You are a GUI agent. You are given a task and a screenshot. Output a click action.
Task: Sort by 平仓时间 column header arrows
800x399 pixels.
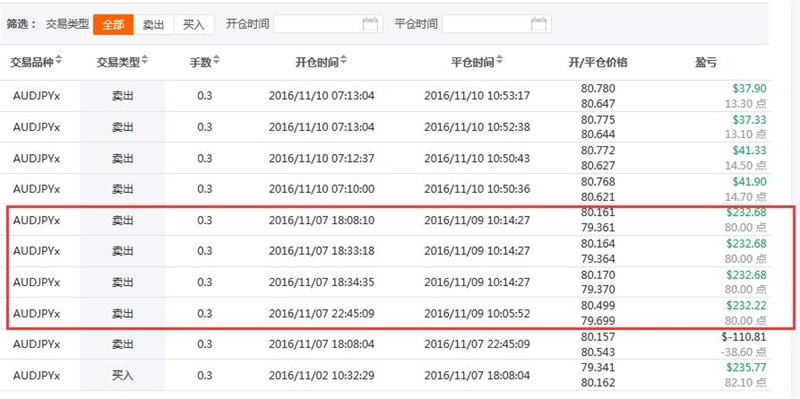499,61
